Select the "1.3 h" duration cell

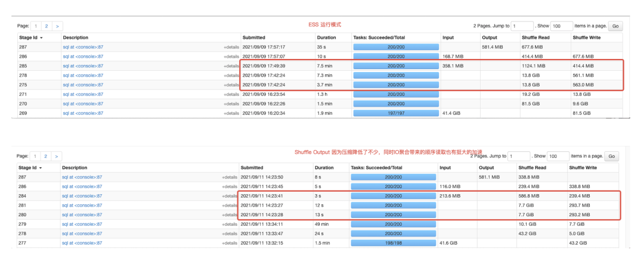(322, 94)
